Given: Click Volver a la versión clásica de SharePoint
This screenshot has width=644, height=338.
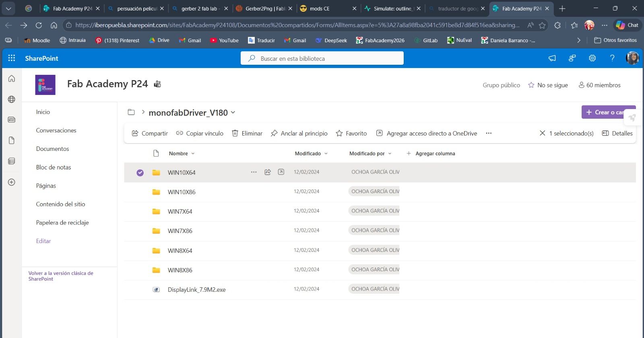Looking at the screenshot, I should pos(61,276).
